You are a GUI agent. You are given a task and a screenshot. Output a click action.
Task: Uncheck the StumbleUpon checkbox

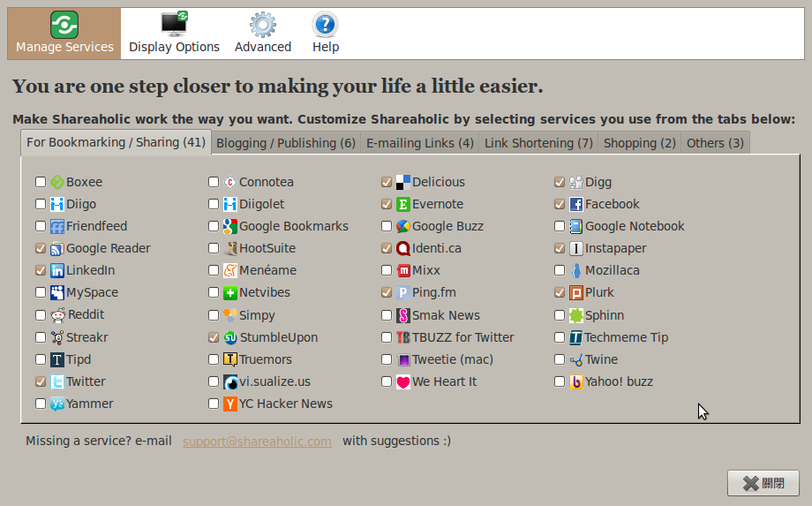coord(214,337)
